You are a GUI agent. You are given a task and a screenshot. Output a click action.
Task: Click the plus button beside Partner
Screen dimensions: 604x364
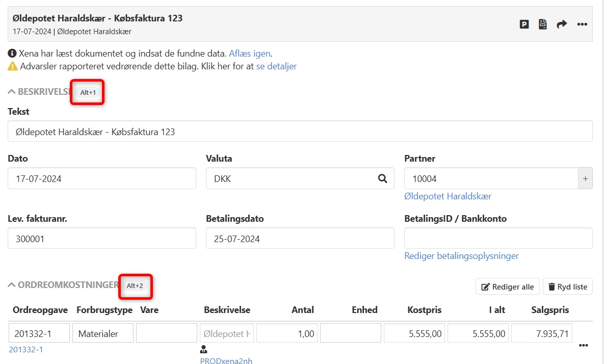(585, 179)
